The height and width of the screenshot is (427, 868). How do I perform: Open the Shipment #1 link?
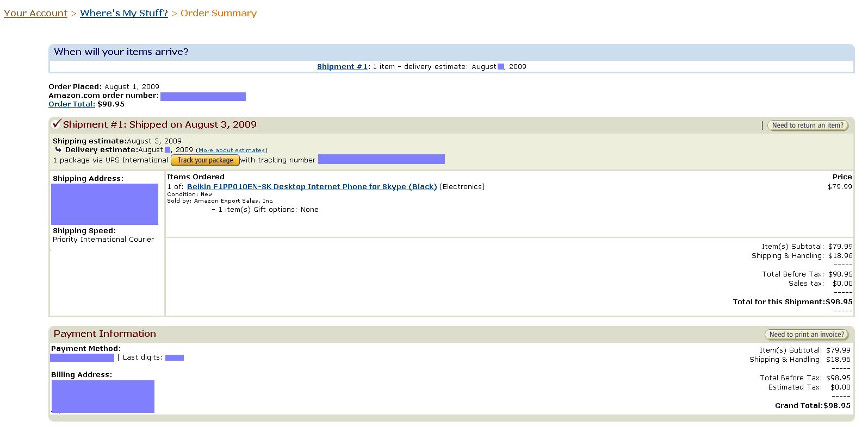(x=342, y=67)
